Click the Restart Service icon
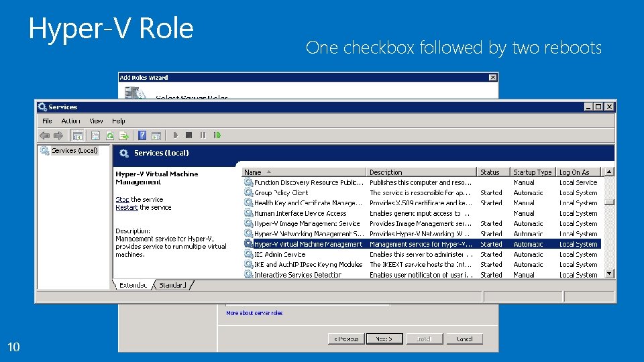Viewport: 644px width, 362px height. pos(217,135)
